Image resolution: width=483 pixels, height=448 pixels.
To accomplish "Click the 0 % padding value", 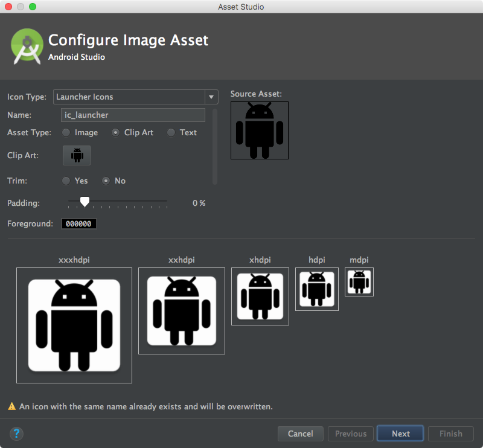I will (199, 203).
